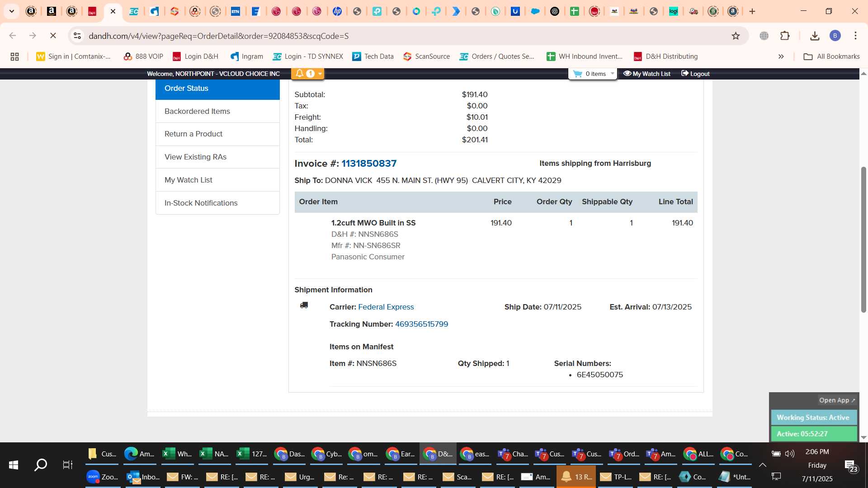Expand the notification dropdown arrow
Viewport: 868px width, 488px height.
click(320, 74)
